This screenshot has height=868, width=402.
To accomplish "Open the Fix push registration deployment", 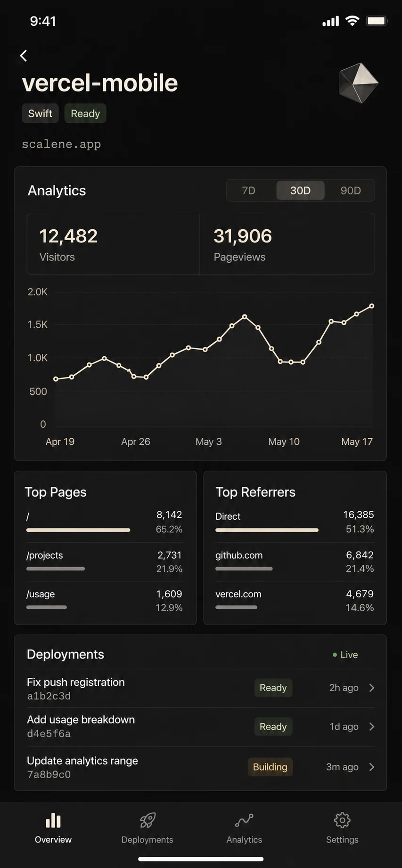I will coord(201,688).
